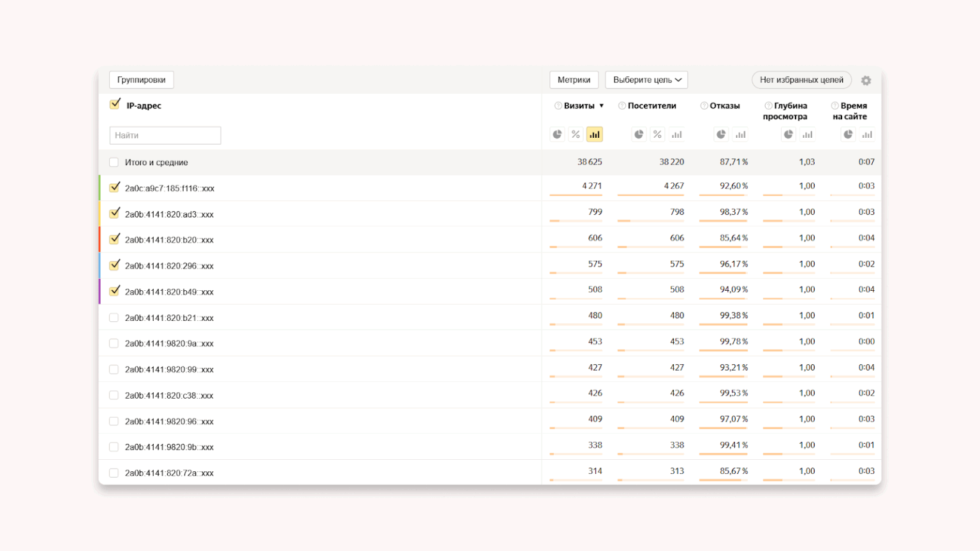Check row 2a0b:4141:9820:96::xxx

(114, 422)
